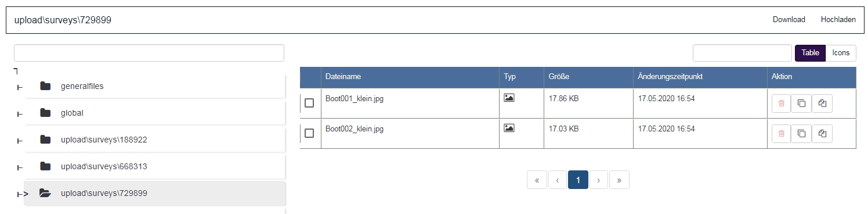Switch to Table view
868x214 pixels.
[810, 53]
